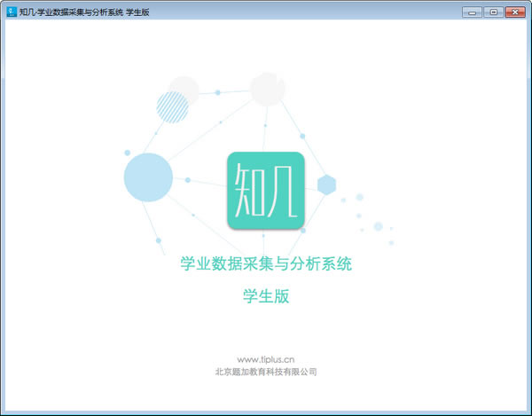The height and width of the screenshot is (416, 532).
Task: Click the large light-blue circle graphic
Action: pos(148,177)
